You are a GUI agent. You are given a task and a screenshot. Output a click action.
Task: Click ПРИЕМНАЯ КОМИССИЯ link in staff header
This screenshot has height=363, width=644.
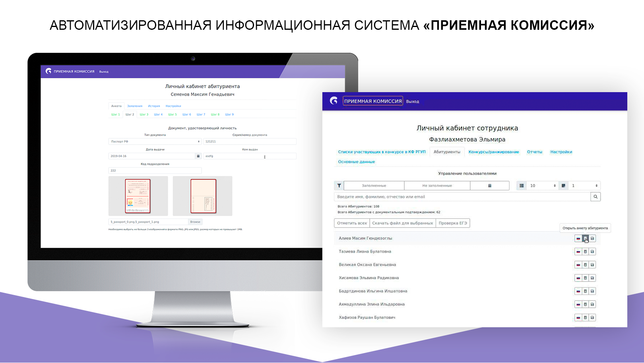tap(373, 101)
